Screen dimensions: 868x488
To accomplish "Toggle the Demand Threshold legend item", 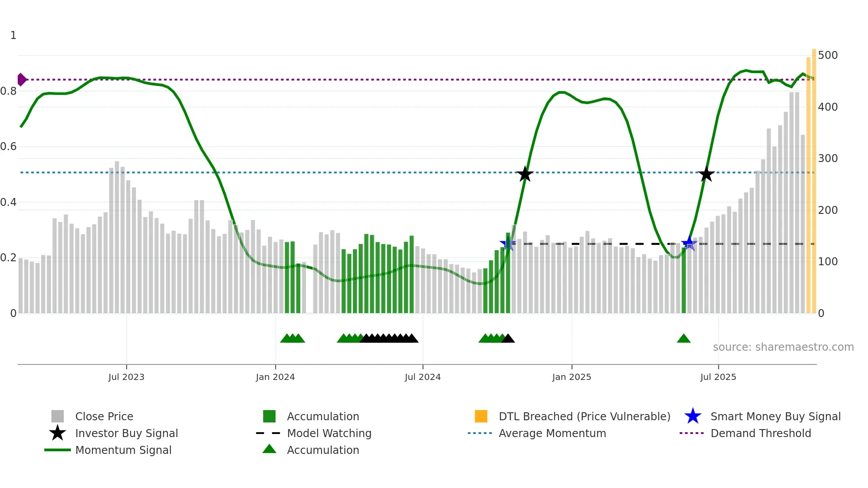I will coord(760,433).
